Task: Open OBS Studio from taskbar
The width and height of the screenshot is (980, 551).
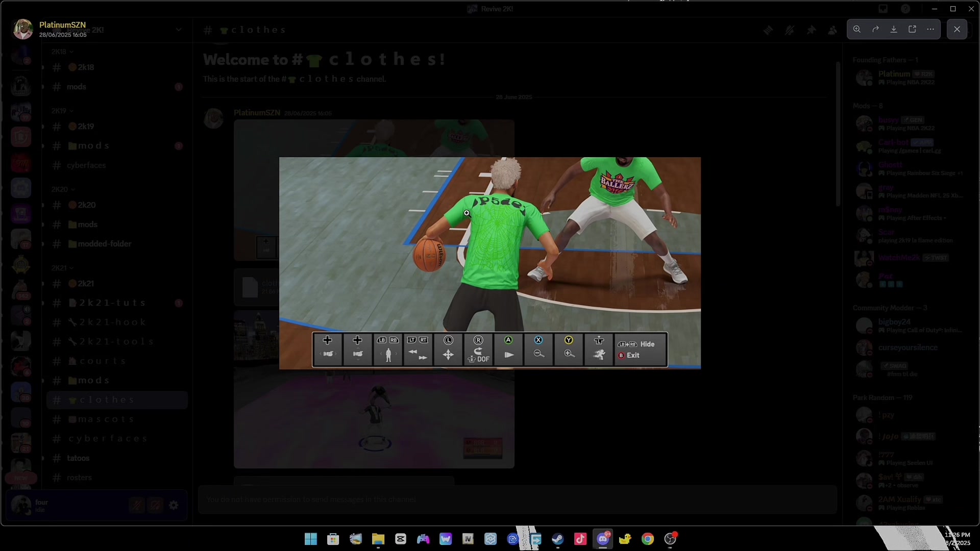Action: pyautogui.click(x=670, y=539)
